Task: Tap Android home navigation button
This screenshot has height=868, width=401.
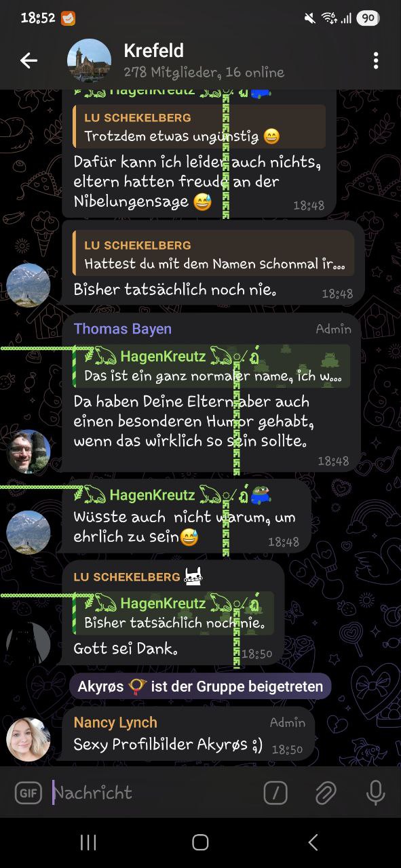Action: [x=200, y=842]
